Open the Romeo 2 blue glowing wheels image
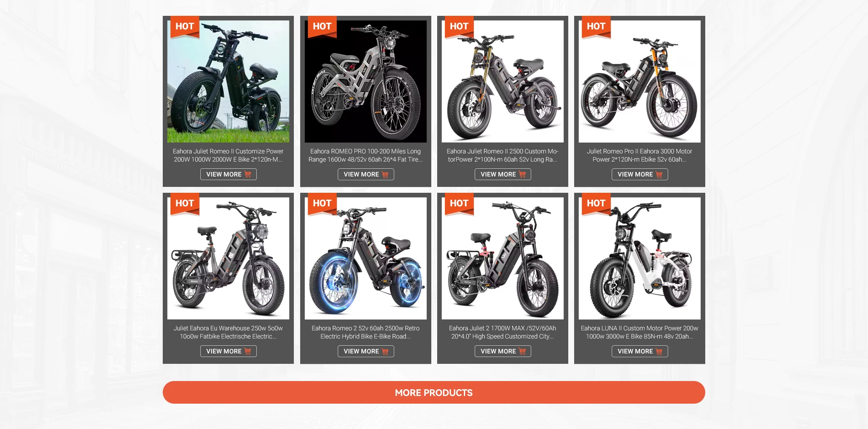868x429 pixels. (x=366, y=258)
